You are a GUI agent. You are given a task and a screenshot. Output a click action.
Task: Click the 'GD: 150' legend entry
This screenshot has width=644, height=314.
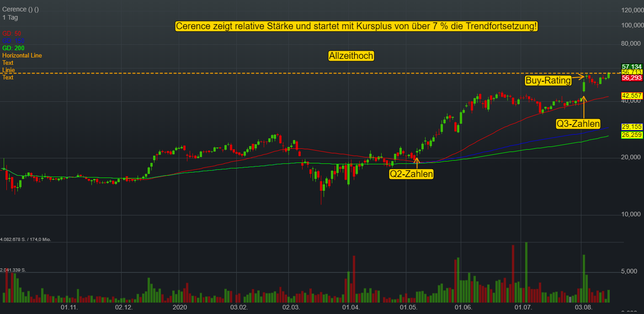tap(13, 41)
